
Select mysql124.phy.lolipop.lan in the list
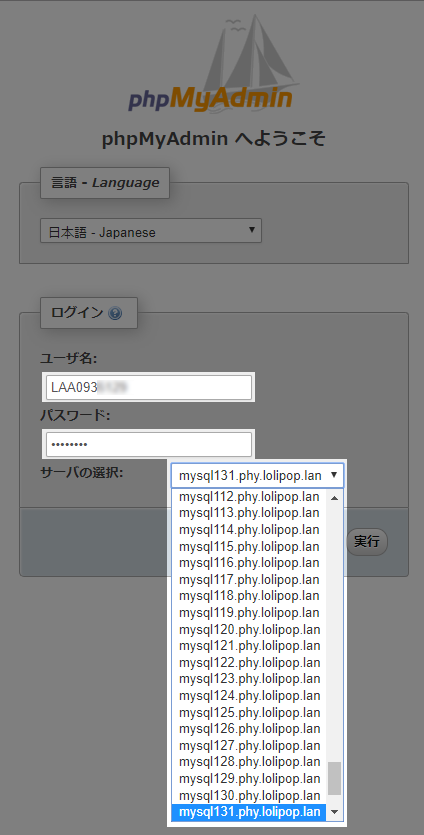(249, 695)
